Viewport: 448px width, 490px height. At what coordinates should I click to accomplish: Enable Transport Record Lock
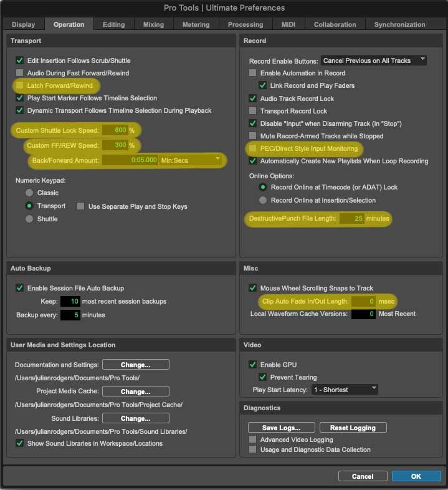[253, 111]
